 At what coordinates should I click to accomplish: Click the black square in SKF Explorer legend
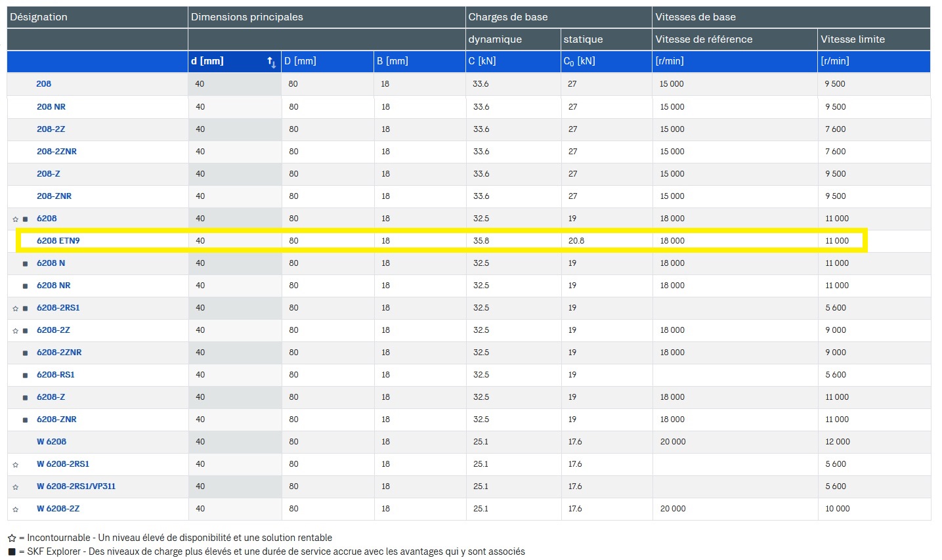click(x=12, y=552)
